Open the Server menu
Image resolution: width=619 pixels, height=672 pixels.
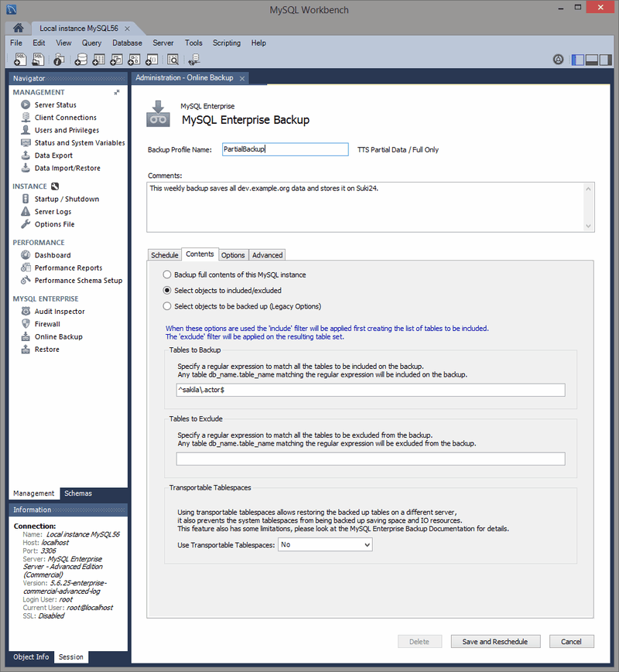click(x=163, y=43)
